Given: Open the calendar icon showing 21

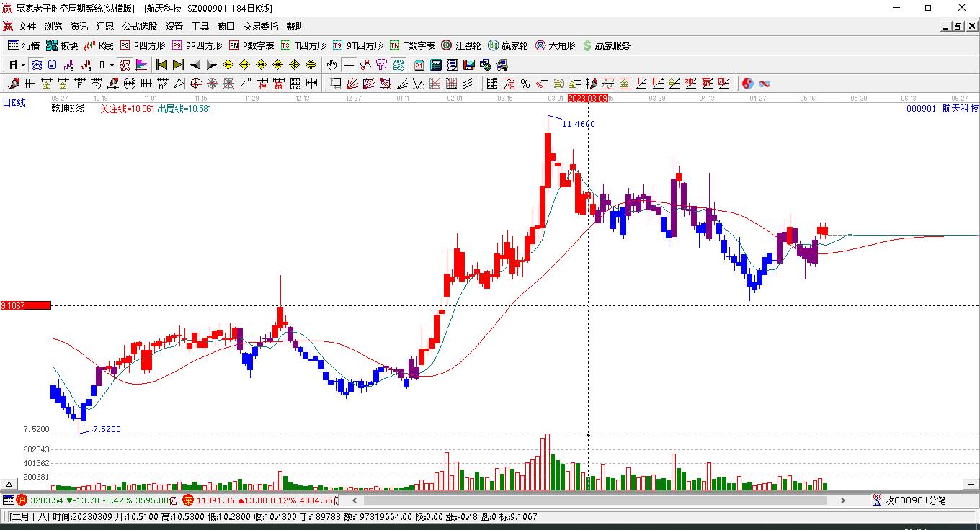Looking at the screenshot, I should point(419,65).
